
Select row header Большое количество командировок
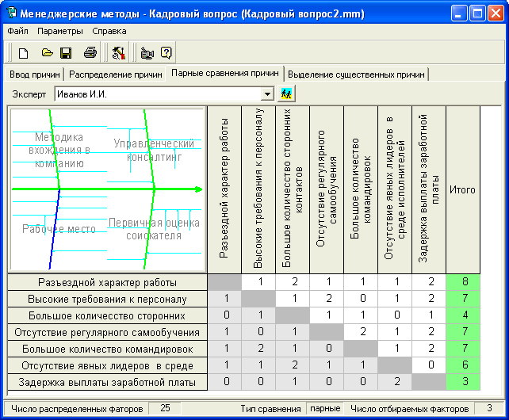107,349
